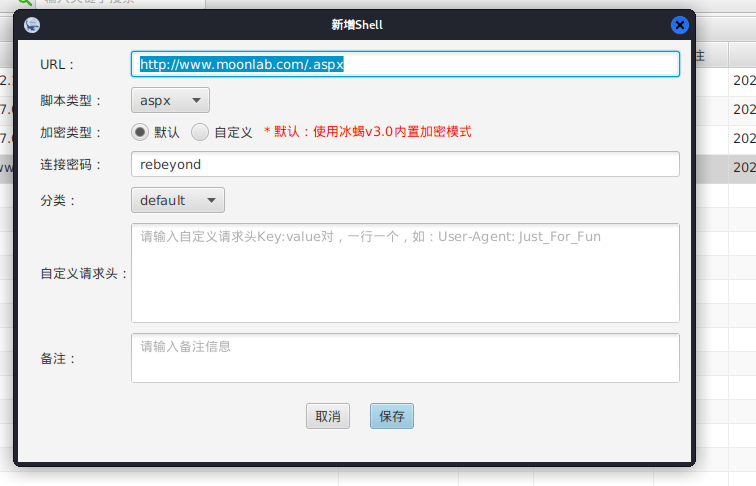
Task: Click the 连接密码 label
Action: pos(71,165)
